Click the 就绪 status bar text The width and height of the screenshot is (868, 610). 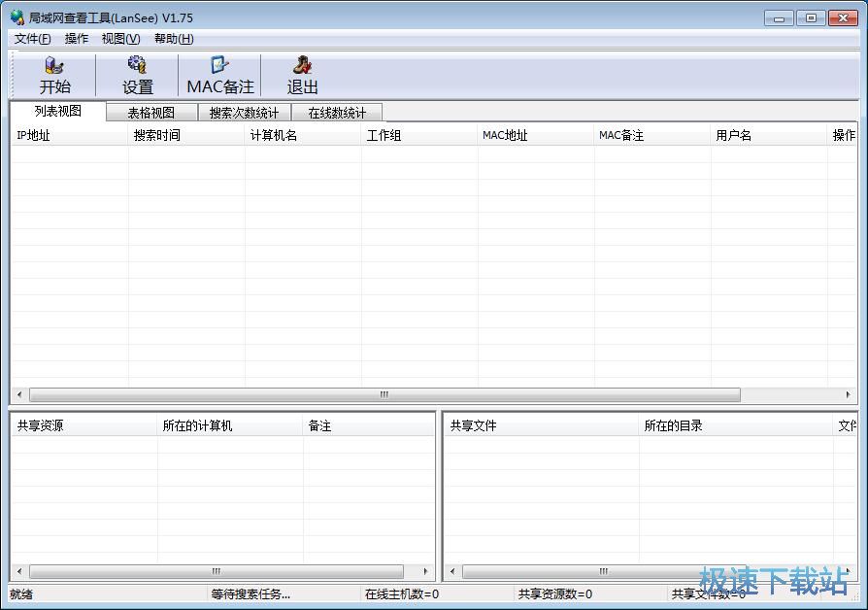pos(21,594)
